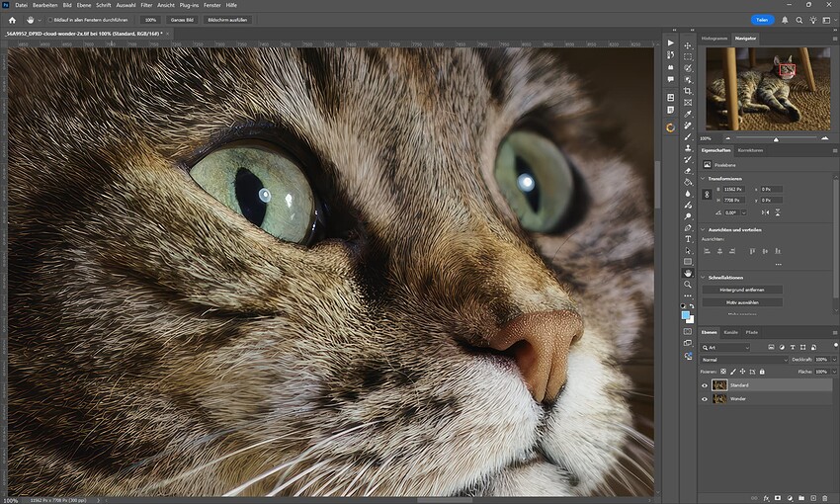
Task: Select the Eyedropper tool
Action: click(x=688, y=114)
